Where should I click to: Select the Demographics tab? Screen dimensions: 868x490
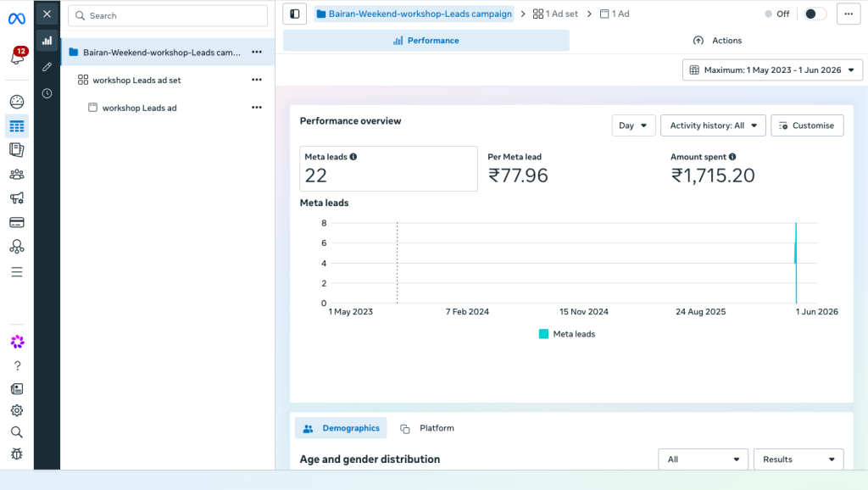[x=341, y=428]
